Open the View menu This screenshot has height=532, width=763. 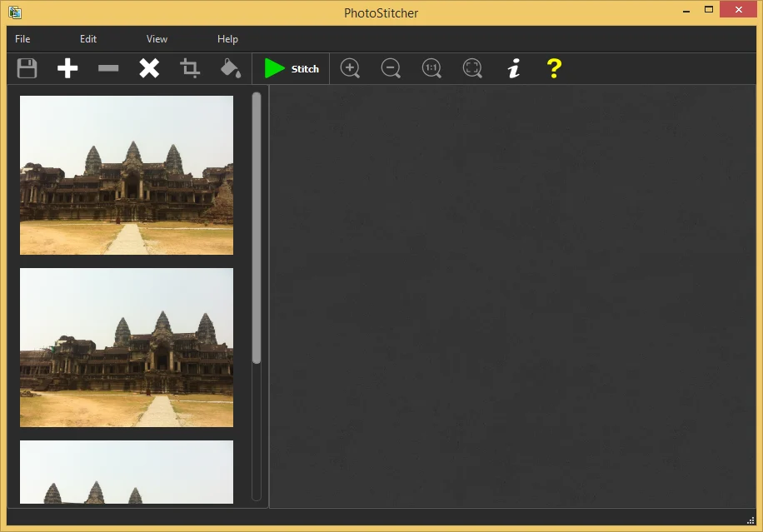pos(157,39)
